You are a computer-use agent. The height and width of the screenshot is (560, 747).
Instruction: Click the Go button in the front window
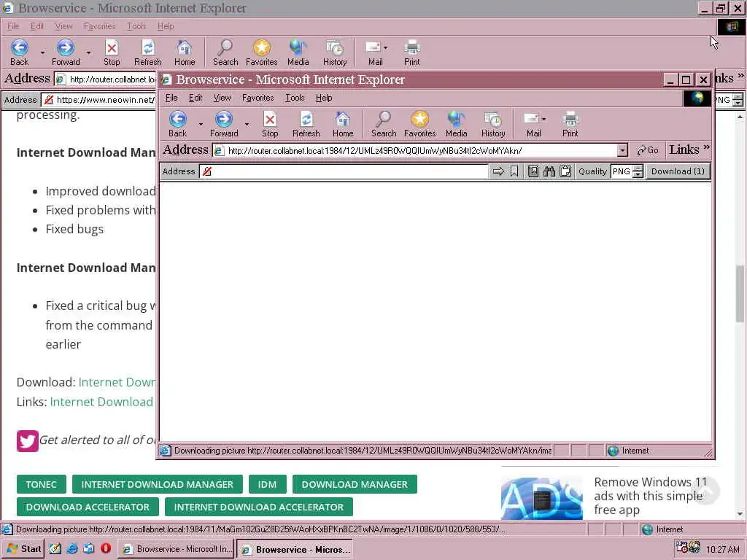[648, 150]
